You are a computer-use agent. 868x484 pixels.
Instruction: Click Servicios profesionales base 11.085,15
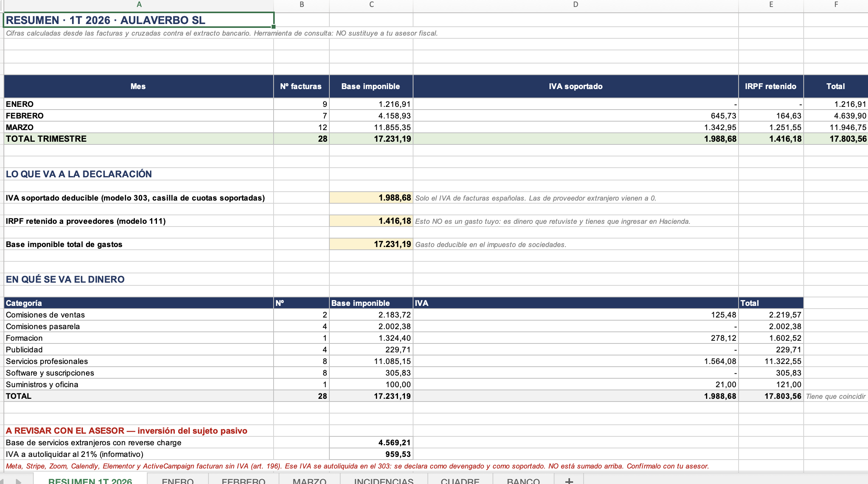[x=371, y=361]
